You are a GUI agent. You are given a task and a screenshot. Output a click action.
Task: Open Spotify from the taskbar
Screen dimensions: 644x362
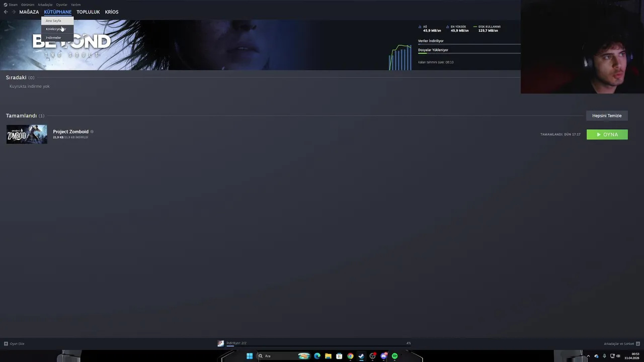pyautogui.click(x=395, y=356)
